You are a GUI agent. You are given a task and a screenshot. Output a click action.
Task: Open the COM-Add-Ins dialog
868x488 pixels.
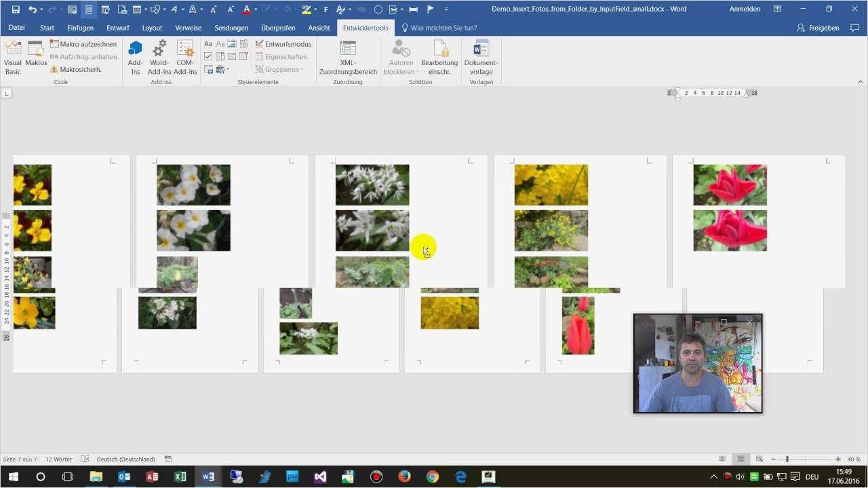click(184, 58)
